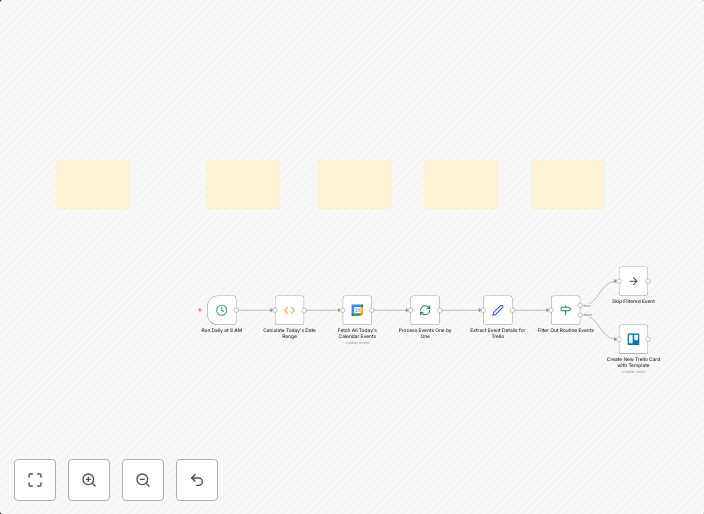This screenshot has width=704, height=514.
Task: Click the 'Calculate Today's Date Range' label
Action: click(x=290, y=333)
